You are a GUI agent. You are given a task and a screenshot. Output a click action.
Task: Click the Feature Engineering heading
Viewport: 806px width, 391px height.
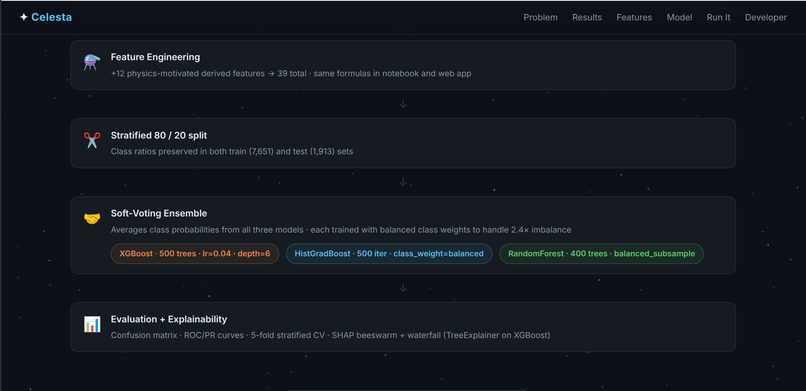[x=155, y=57]
